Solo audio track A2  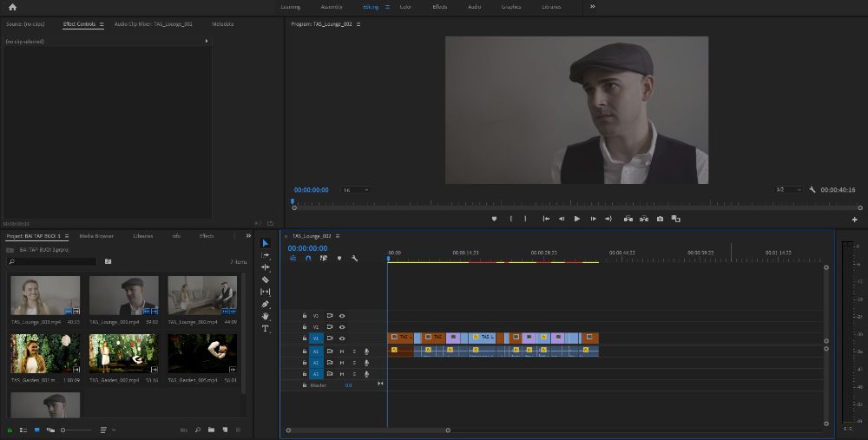click(x=354, y=363)
